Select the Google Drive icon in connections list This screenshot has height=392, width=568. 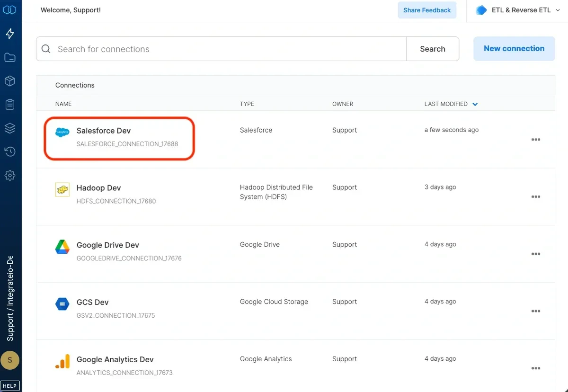coord(62,247)
